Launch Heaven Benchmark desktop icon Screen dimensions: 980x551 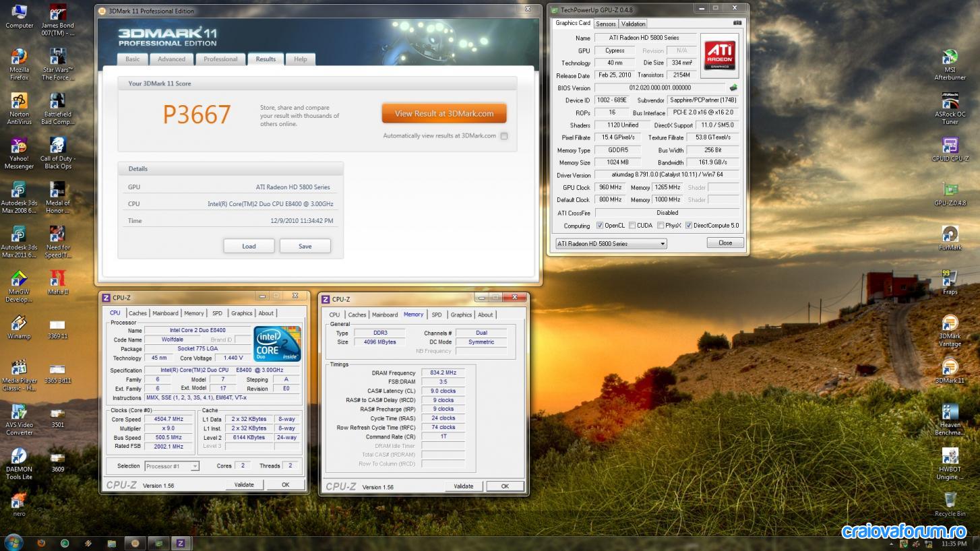point(950,420)
